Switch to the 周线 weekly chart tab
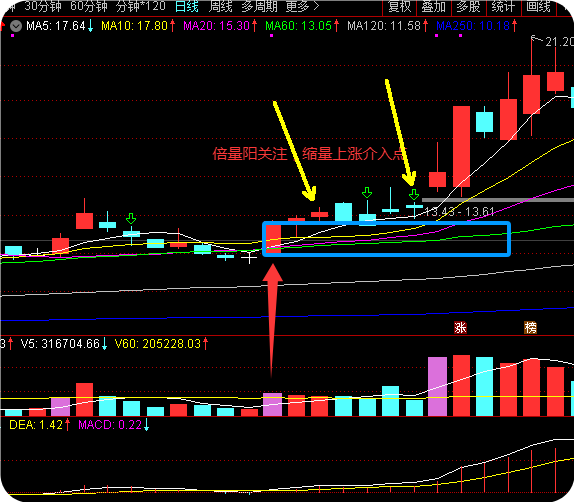The width and height of the screenshot is (574, 502). [220, 6]
